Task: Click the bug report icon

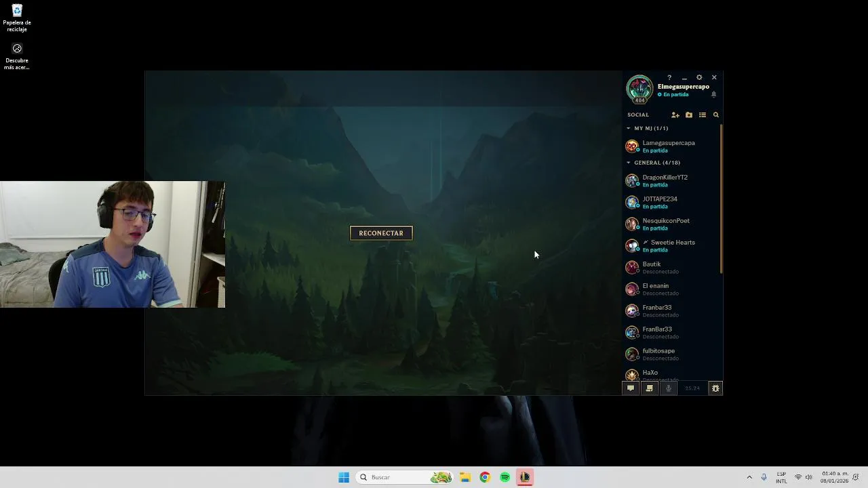Action: click(x=715, y=388)
